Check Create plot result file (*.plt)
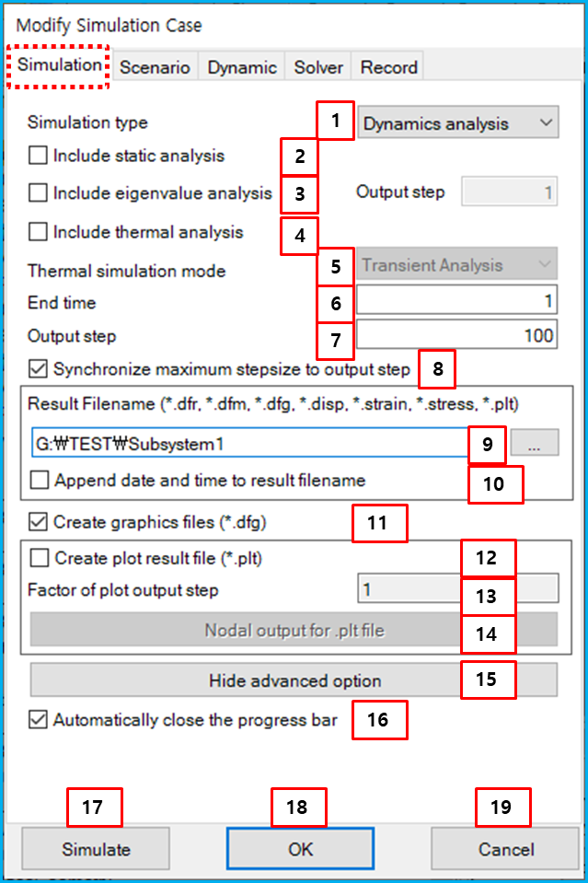588x883 pixels. pos(39,558)
